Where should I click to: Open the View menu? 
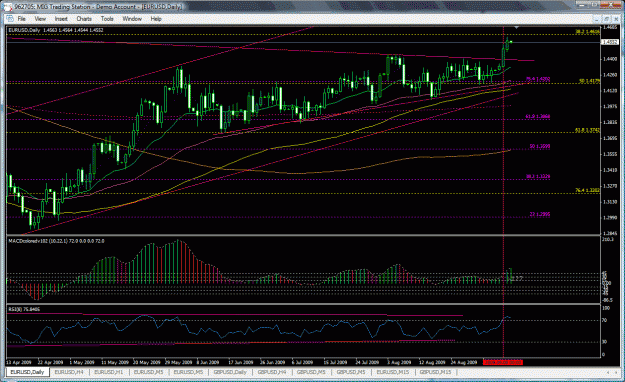[40, 19]
